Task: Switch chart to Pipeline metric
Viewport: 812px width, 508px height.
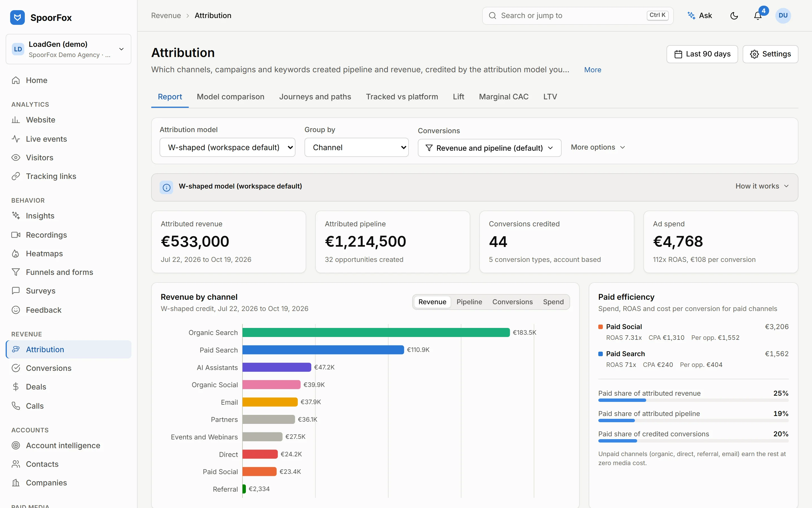Action: 469,302
